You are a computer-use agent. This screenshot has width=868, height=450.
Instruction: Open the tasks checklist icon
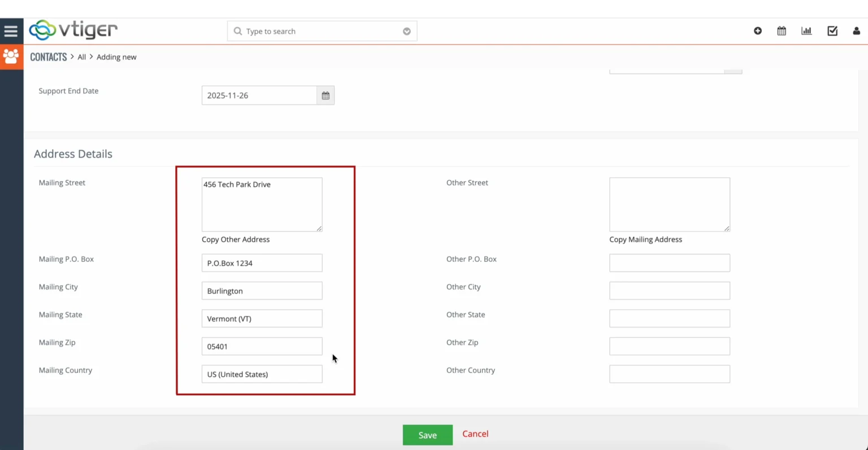click(x=832, y=31)
